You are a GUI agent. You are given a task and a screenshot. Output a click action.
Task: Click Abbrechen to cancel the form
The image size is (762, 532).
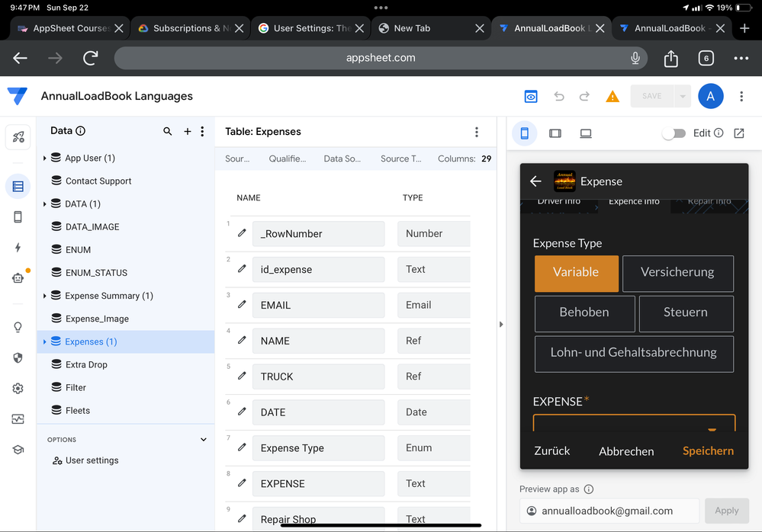626,451
